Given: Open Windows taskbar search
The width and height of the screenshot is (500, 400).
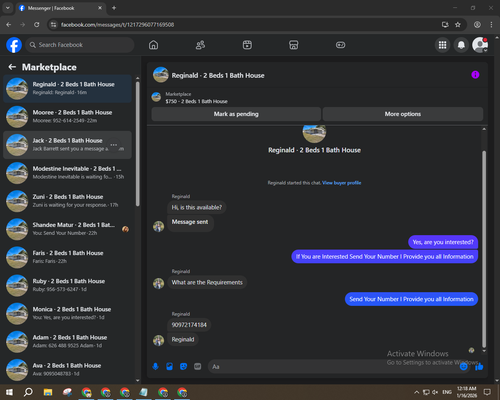Looking at the screenshot, I should tap(28, 392).
